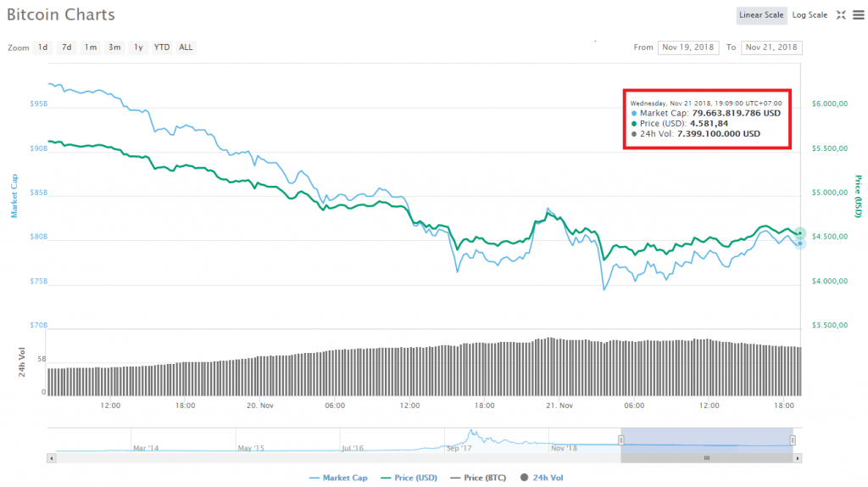The image size is (868, 487).
Task: Click the Mar '14 navigator label
Action: (146, 448)
